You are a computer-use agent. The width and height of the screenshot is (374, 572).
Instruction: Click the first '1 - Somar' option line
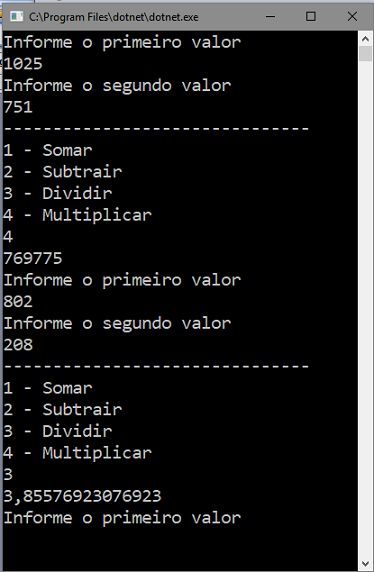pyautogui.click(x=48, y=150)
